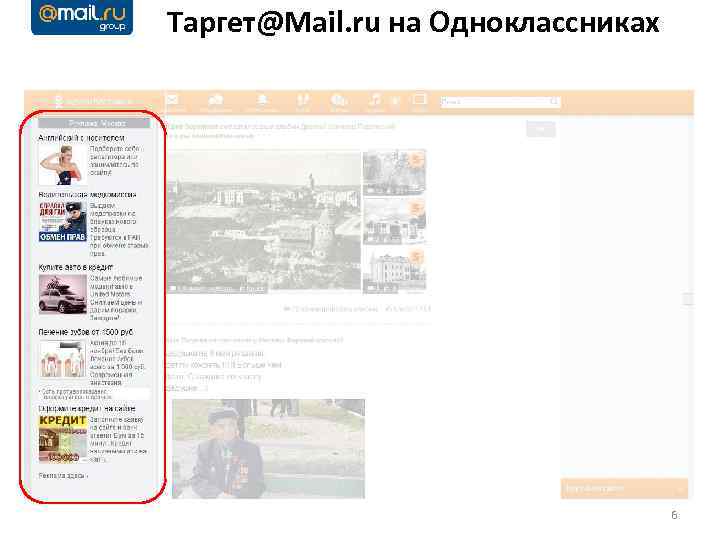This screenshot has height=540, width=720.
Task: Click the car ad image
Action: [x=62, y=294]
